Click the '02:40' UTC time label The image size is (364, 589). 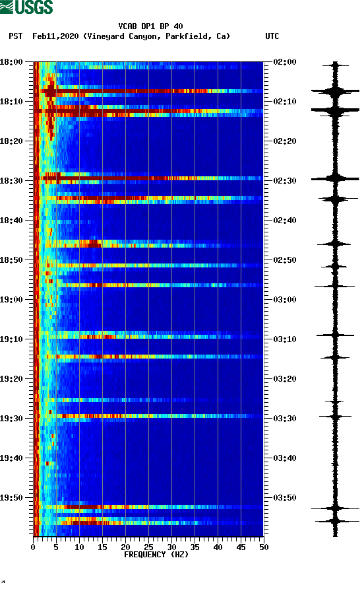(x=285, y=221)
